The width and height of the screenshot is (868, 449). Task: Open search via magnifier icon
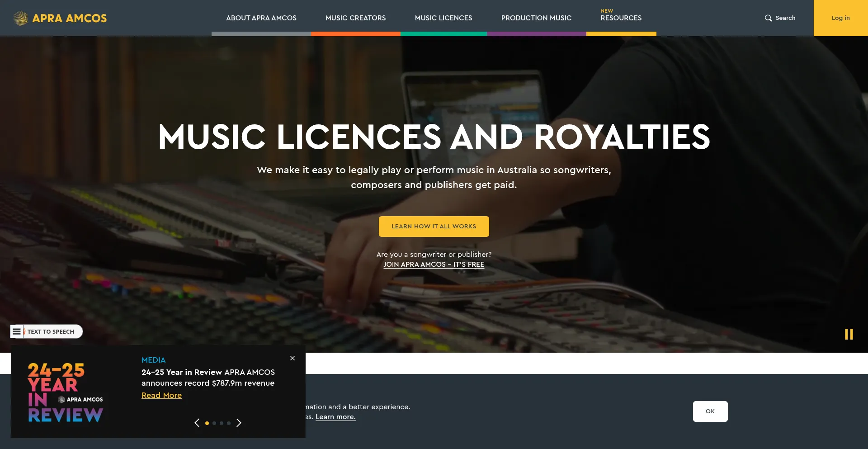click(x=768, y=18)
